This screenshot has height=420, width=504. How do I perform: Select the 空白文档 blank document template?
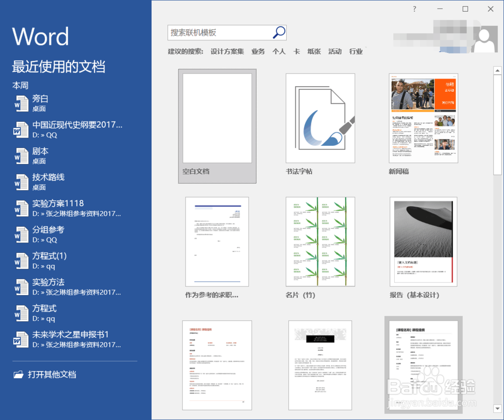coord(217,126)
